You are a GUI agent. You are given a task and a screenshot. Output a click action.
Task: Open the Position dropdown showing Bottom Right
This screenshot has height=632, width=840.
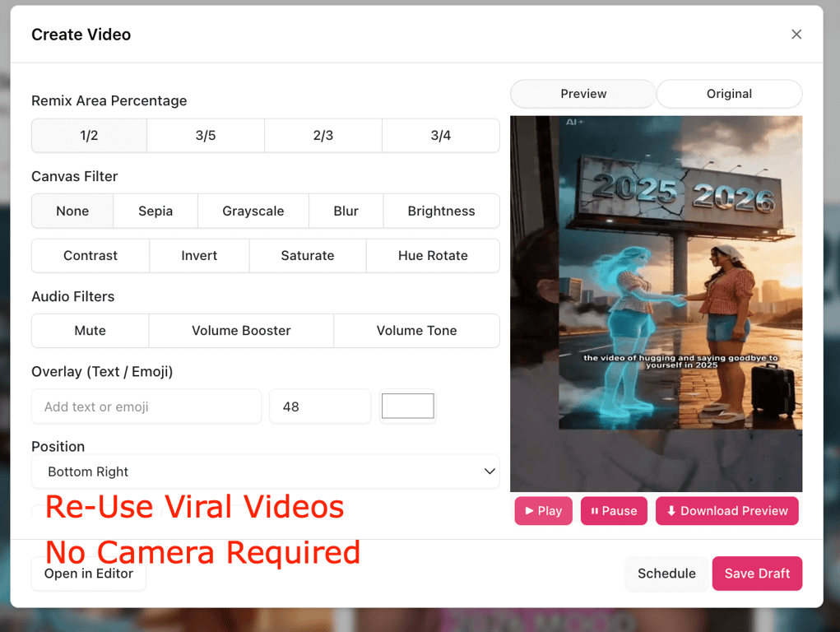266,472
